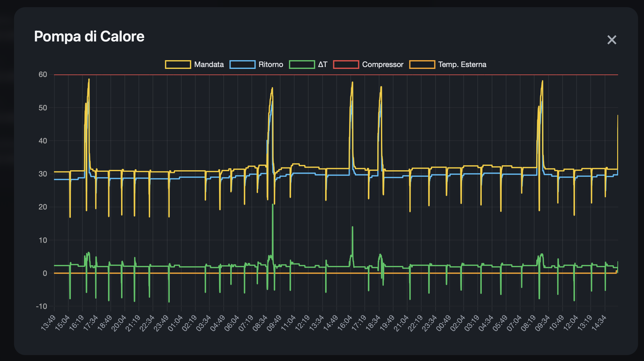Click the green ΔT legend swatch

point(302,65)
